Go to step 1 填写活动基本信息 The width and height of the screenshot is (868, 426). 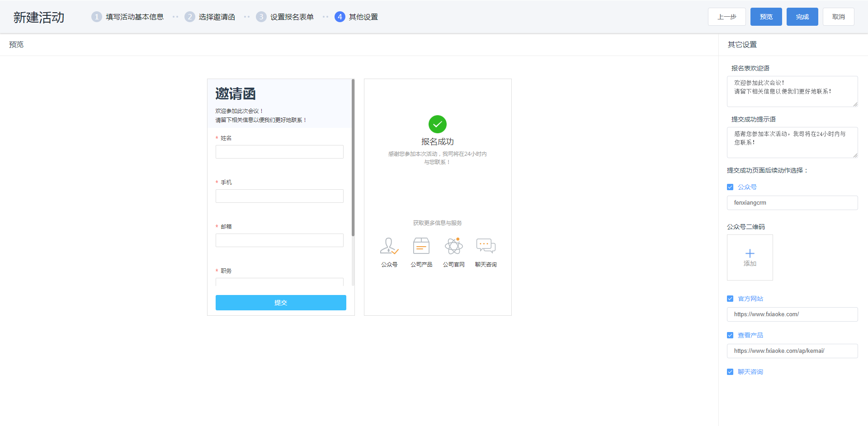[x=127, y=17]
